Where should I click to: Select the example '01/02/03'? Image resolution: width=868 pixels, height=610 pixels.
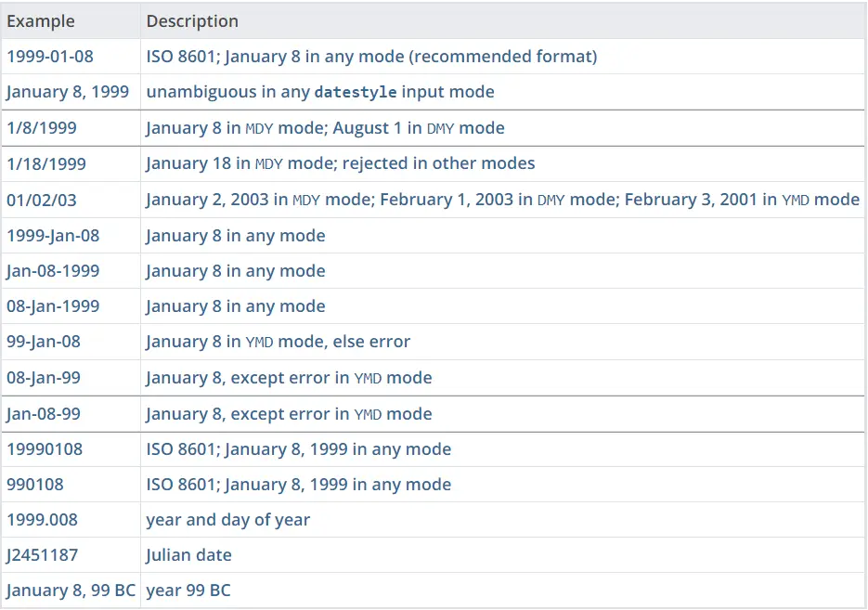point(42,200)
